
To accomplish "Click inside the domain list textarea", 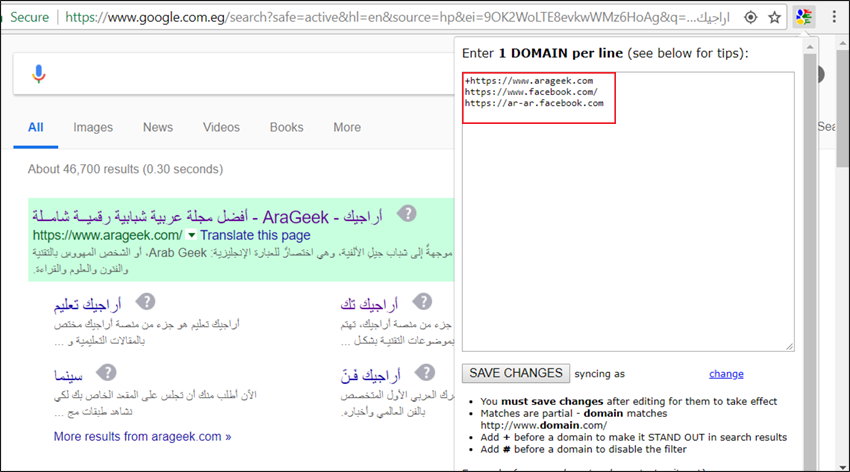I will [628, 211].
